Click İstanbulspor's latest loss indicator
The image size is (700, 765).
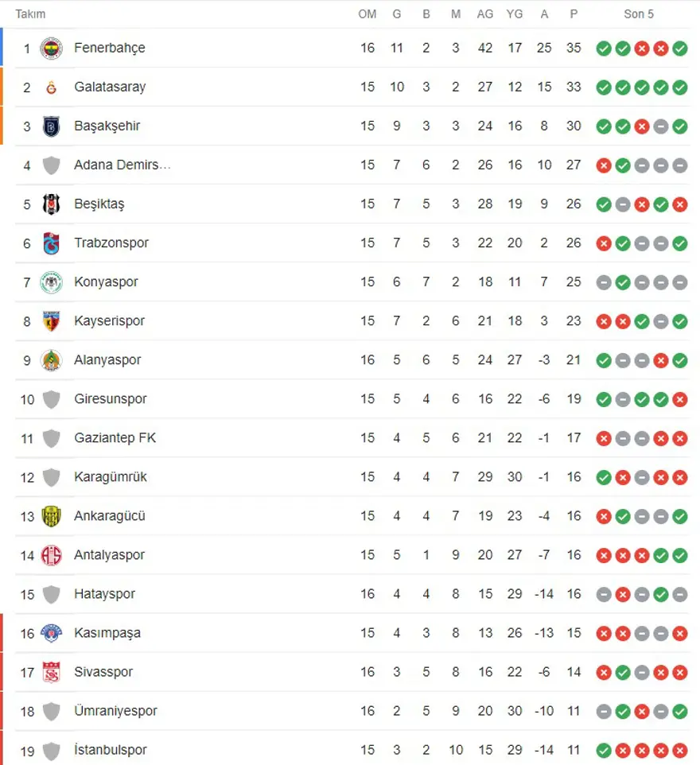click(x=679, y=750)
